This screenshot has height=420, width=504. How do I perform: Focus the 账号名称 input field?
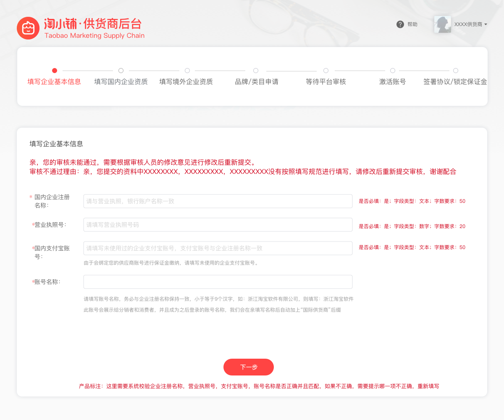[x=218, y=282]
